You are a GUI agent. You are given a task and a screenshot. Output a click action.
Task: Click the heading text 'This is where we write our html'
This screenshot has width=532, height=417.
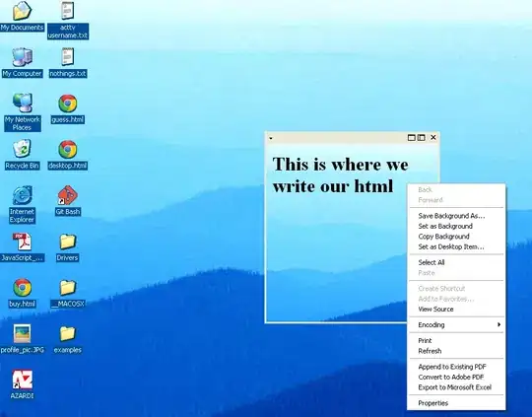coord(340,175)
